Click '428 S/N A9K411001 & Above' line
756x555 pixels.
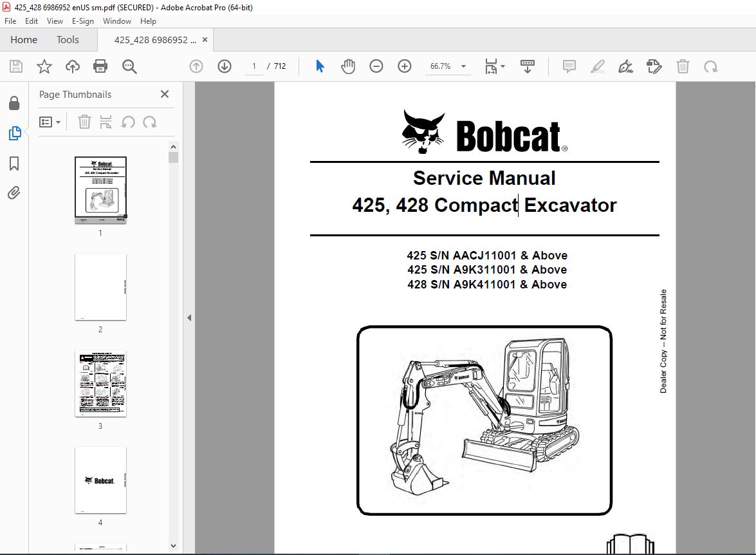coord(487,284)
